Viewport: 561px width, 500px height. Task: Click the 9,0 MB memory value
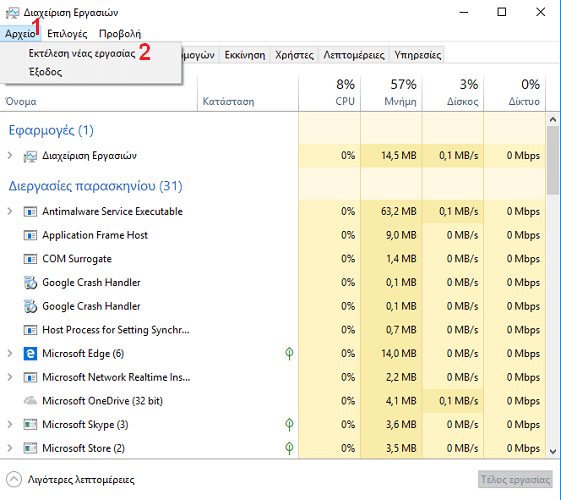pyautogui.click(x=401, y=235)
